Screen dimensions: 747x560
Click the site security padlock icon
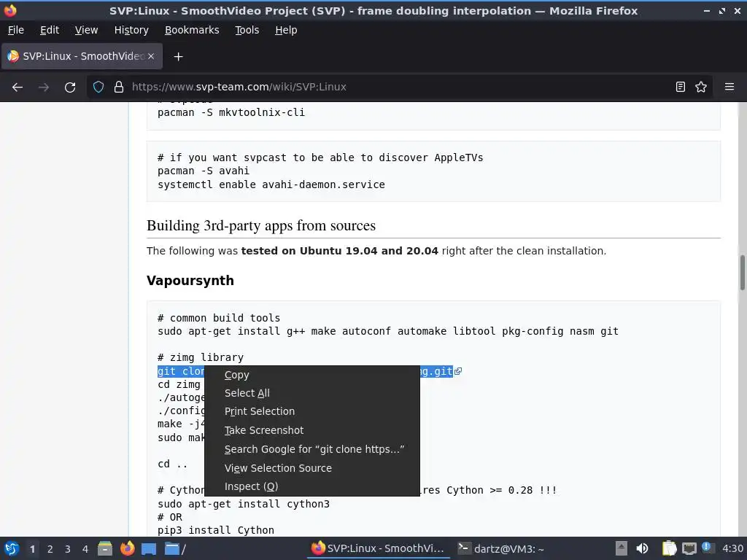pyautogui.click(x=119, y=87)
